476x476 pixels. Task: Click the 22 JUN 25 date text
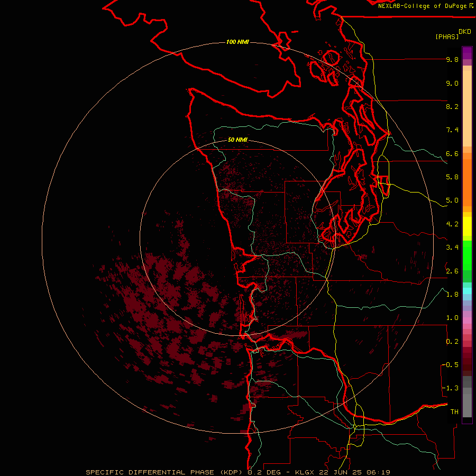tap(340, 472)
